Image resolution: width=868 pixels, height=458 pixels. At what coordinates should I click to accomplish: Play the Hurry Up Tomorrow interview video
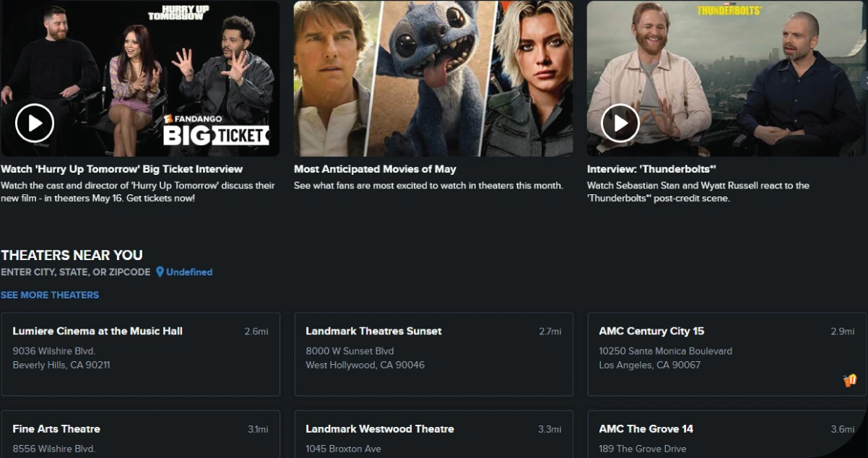click(x=35, y=123)
